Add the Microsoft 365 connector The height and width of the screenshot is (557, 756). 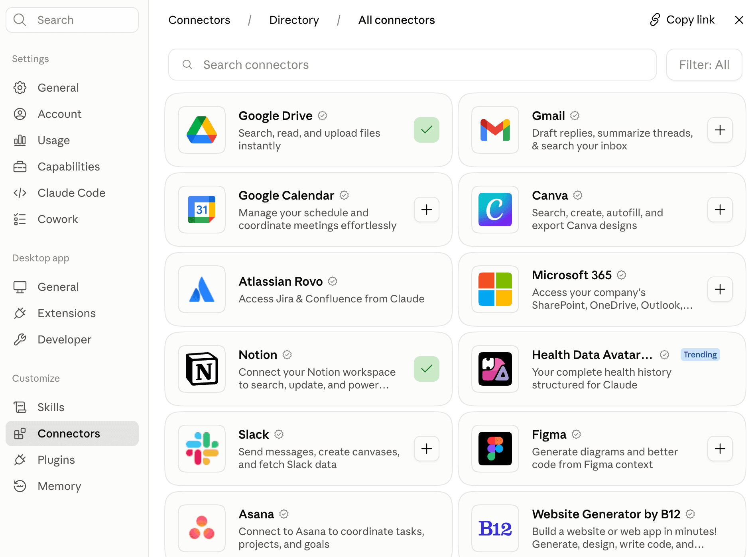point(720,289)
